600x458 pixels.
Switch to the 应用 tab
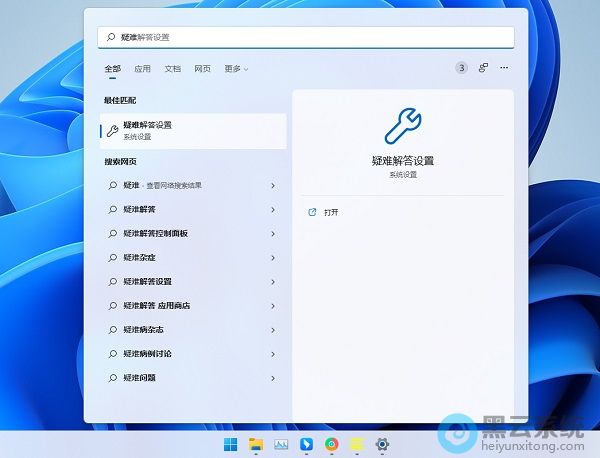click(x=142, y=69)
